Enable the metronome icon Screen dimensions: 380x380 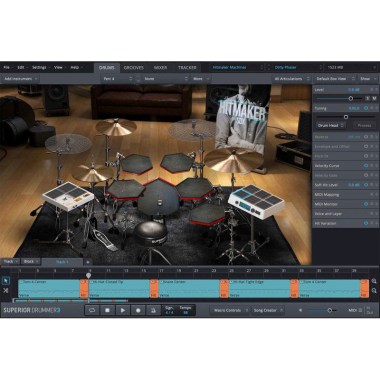(153, 310)
